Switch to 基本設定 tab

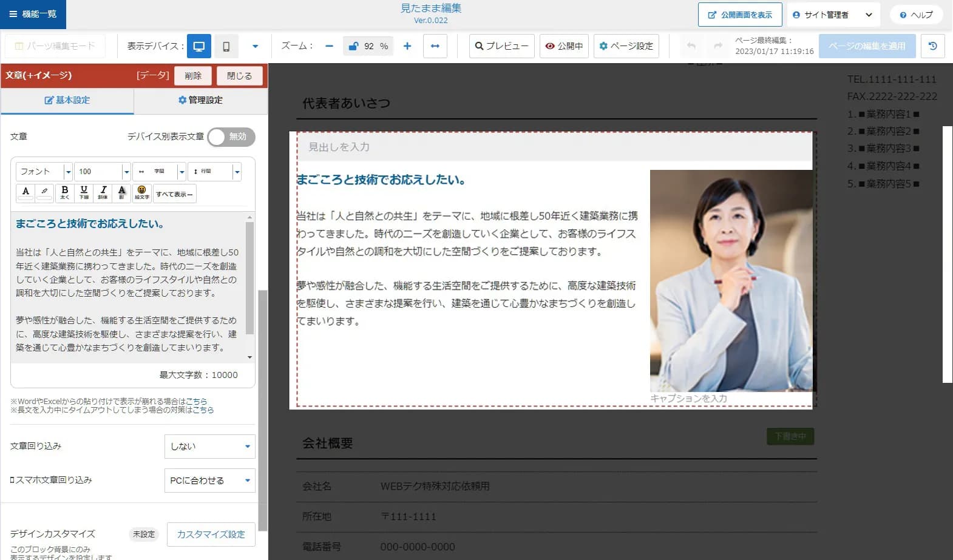[67, 100]
